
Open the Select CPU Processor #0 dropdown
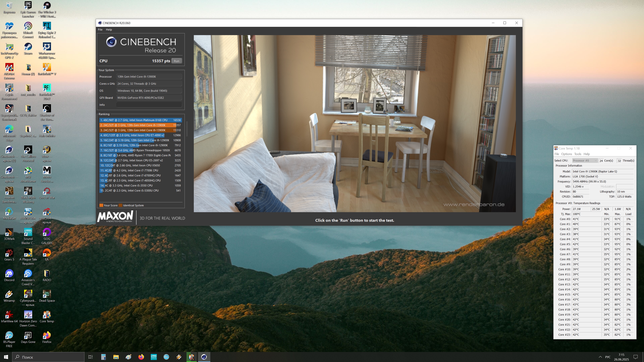point(585,161)
